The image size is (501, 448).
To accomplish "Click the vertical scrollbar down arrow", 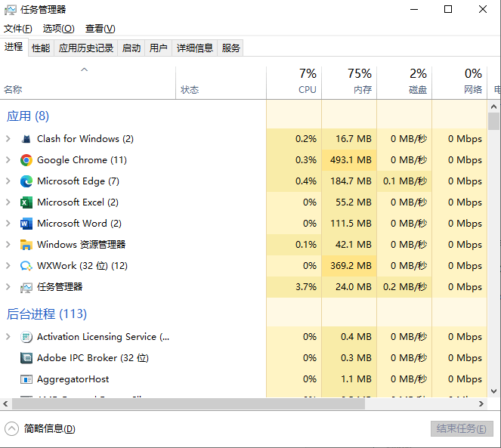I will (493, 391).
